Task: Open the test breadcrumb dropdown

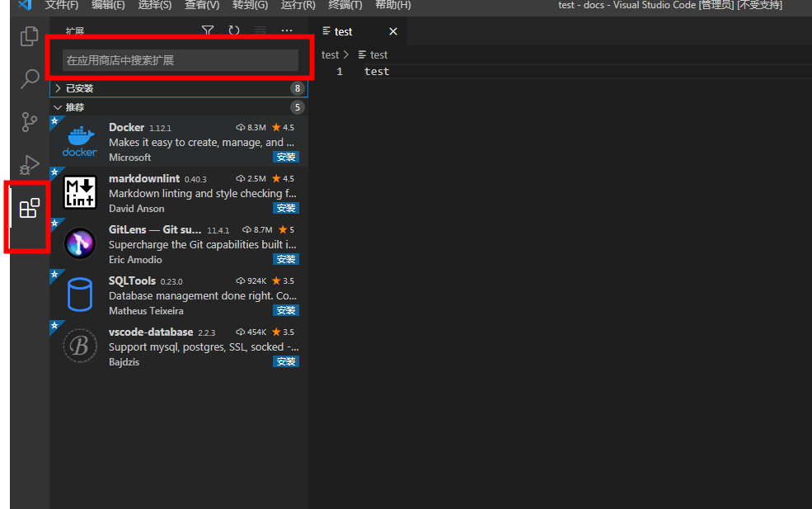Action: [331, 54]
